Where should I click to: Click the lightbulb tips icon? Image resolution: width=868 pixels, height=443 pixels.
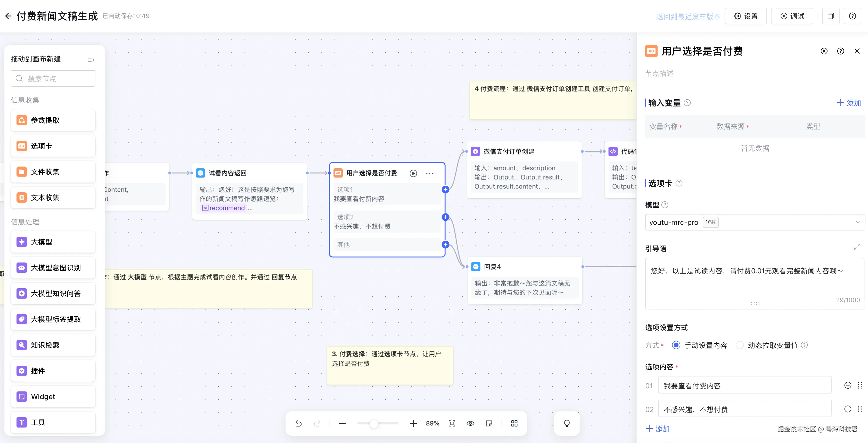pos(567,423)
